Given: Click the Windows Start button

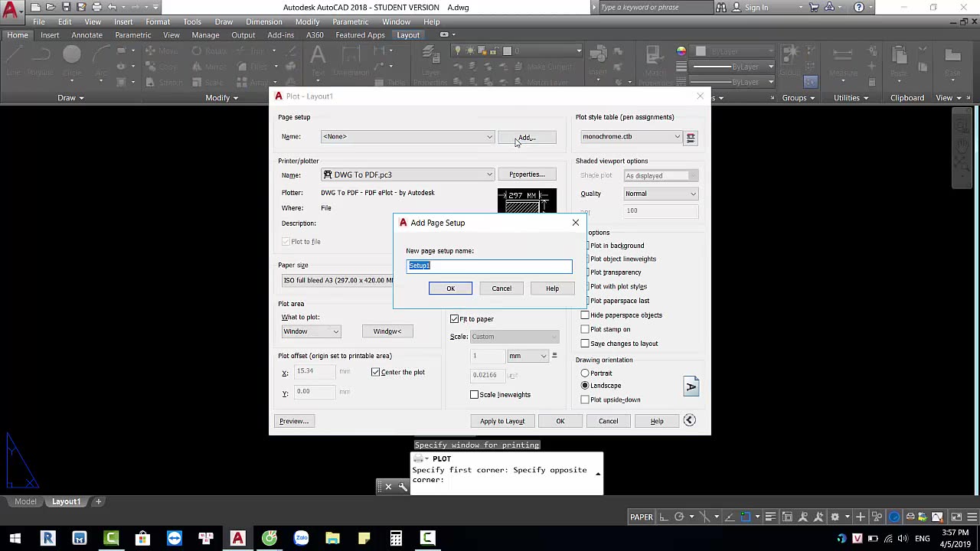Looking at the screenshot, I should [15, 538].
